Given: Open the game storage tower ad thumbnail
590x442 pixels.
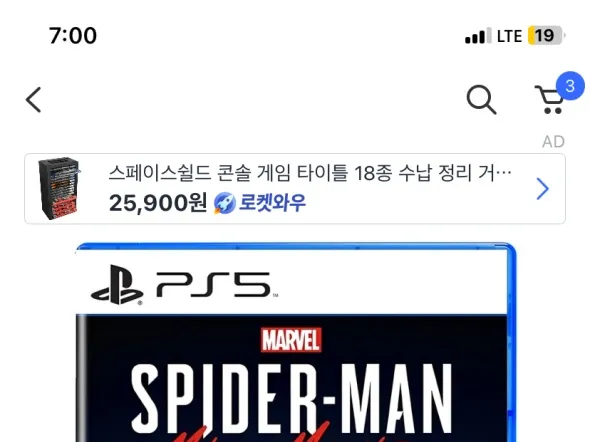Looking at the screenshot, I should (59, 188).
